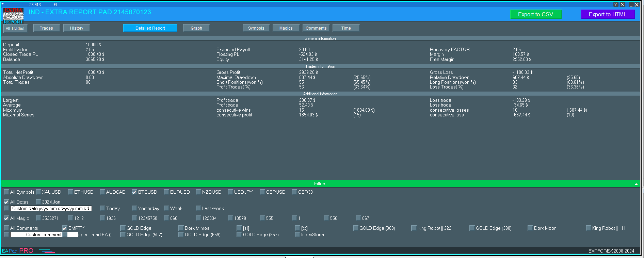Uncheck the All Dates checkbox
Image resolution: width=644 pixels, height=258 pixels.
pyautogui.click(x=6, y=202)
